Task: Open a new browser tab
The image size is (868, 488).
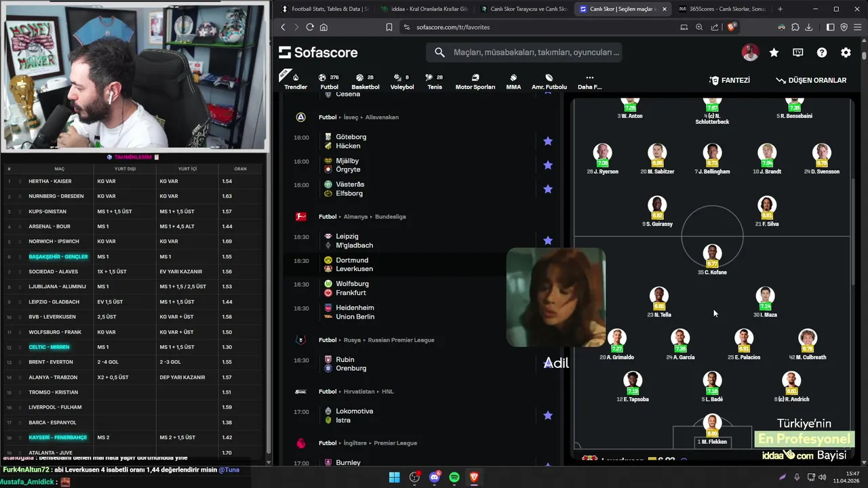Action: pyautogui.click(x=780, y=9)
